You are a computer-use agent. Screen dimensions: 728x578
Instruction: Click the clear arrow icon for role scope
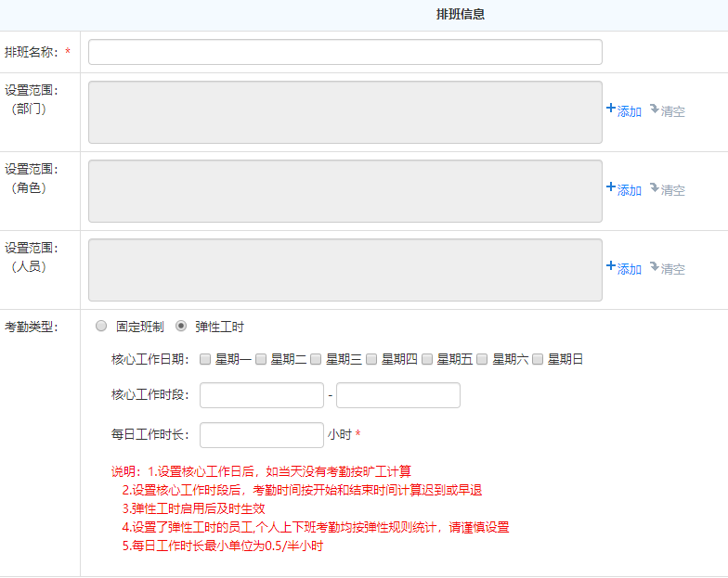(x=655, y=187)
